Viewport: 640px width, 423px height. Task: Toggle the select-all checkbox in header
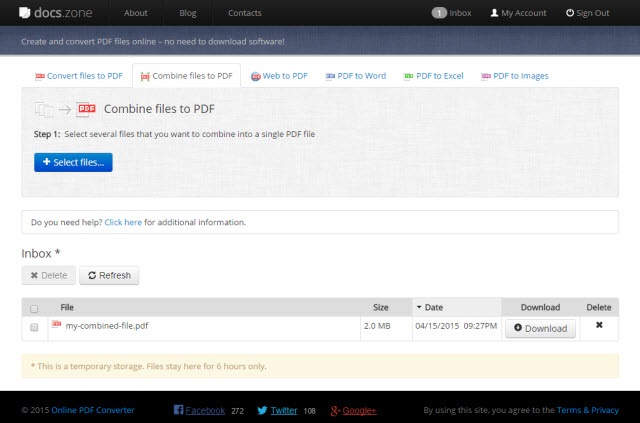[34, 309]
